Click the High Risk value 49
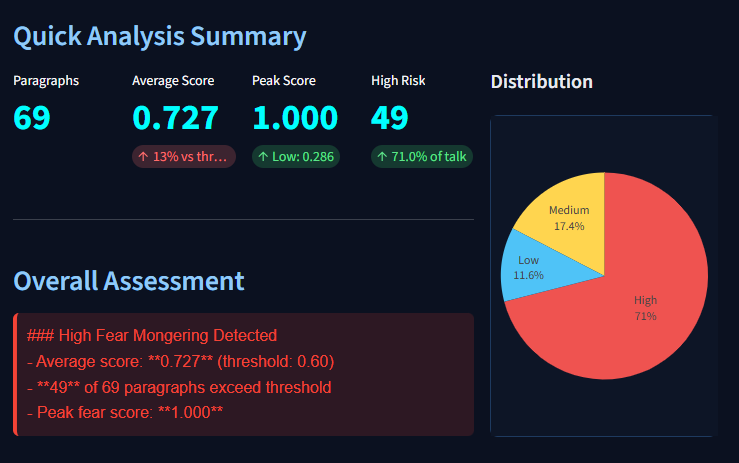The height and width of the screenshot is (463, 739). (389, 118)
